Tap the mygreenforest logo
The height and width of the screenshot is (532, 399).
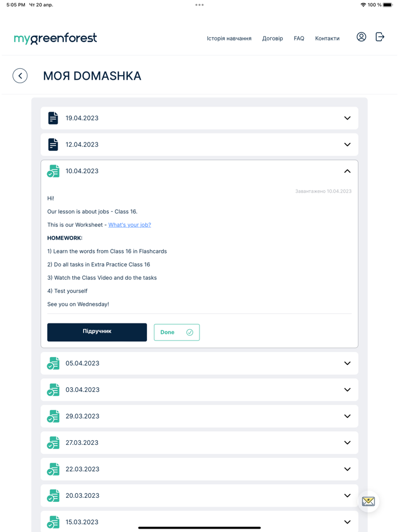point(55,38)
